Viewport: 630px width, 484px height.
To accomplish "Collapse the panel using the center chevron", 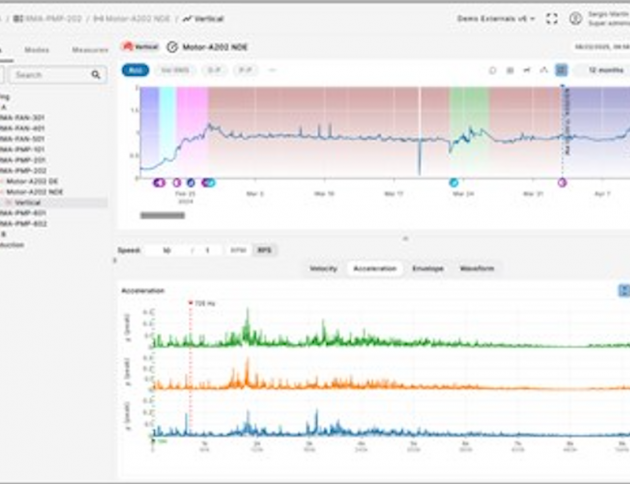I will tap(405, 238).
